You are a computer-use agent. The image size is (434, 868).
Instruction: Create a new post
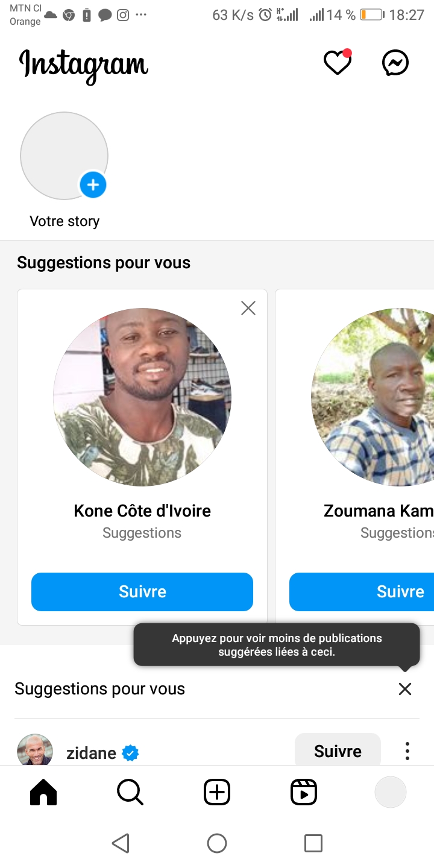coord(217,792)
